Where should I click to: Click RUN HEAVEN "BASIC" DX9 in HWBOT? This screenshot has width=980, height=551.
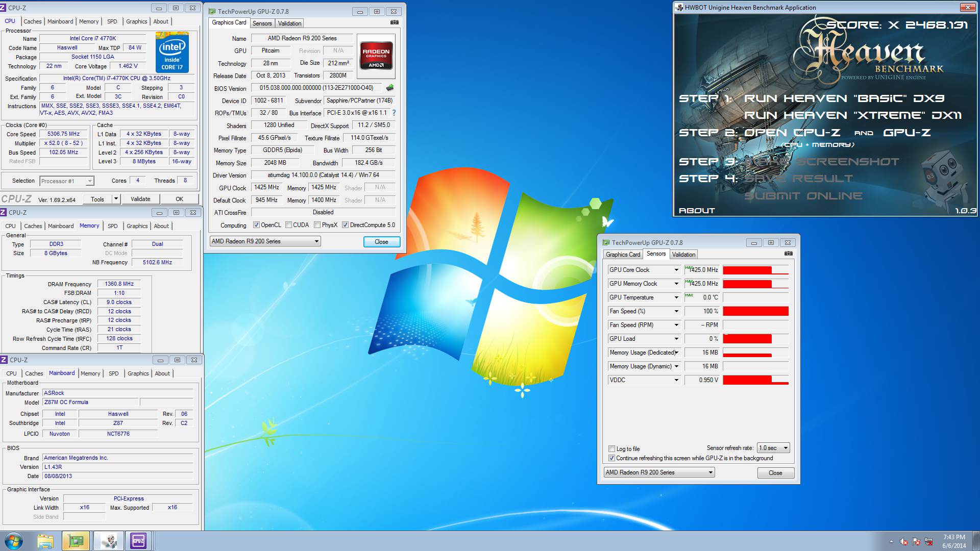[844, 98]
